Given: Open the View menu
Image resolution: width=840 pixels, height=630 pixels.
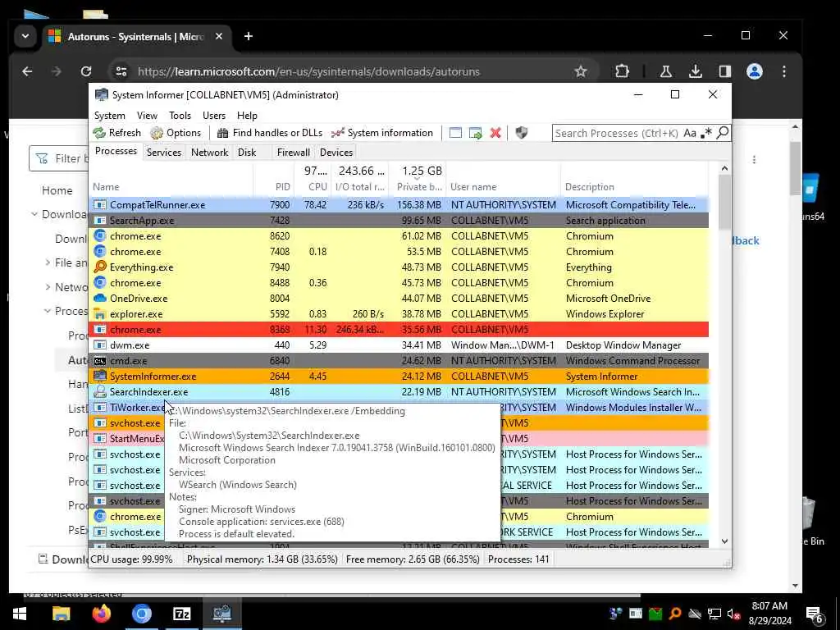Looking at the screenshot, I should click(x=147, y=116).
